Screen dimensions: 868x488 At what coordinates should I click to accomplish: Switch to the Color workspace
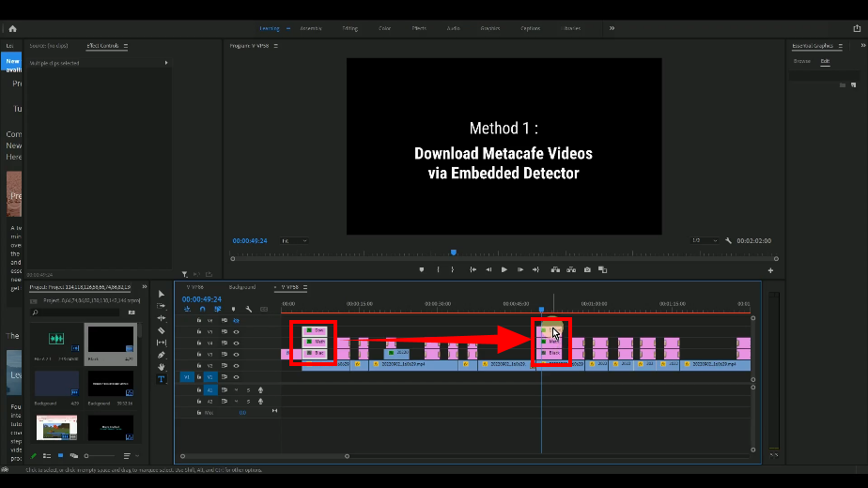(385, 28)
